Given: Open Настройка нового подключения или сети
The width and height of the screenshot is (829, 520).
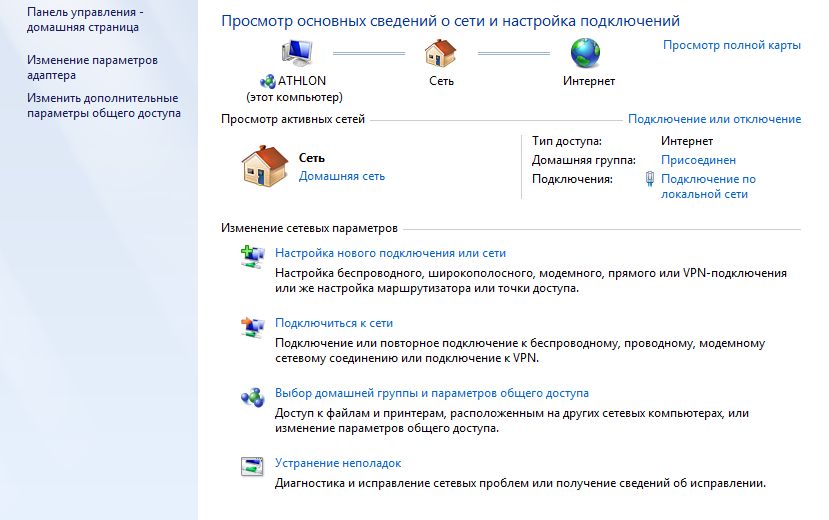Looking at the screenshot, I should (x=390, y=253).
